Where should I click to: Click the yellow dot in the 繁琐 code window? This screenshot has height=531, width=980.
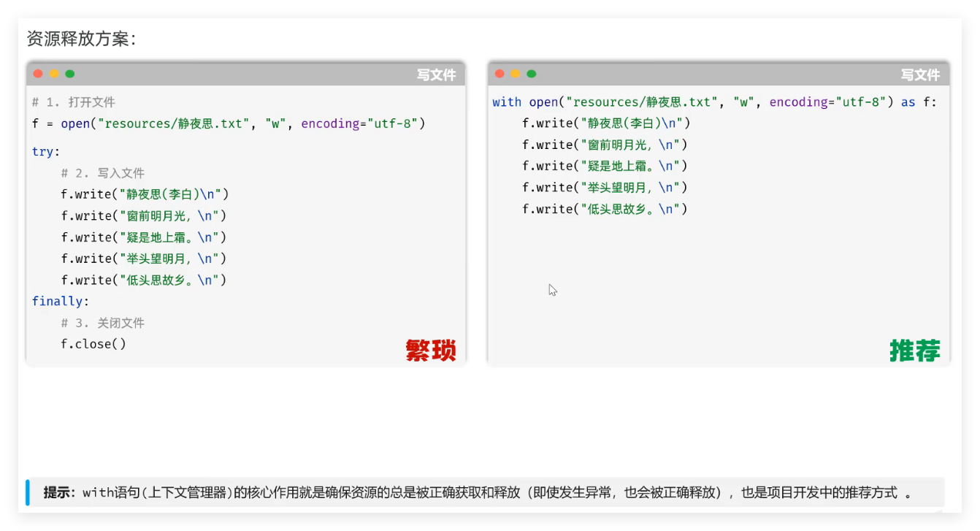point(54,74)
